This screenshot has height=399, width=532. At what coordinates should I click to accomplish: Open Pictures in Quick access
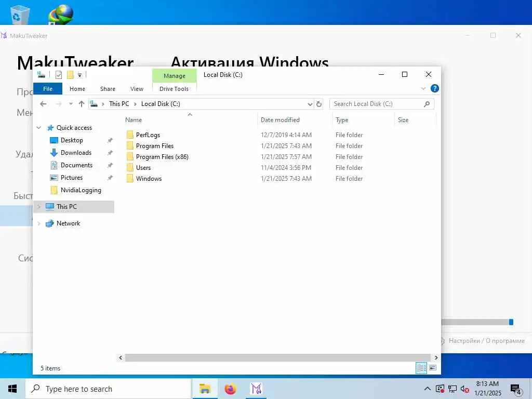(72, 178)
